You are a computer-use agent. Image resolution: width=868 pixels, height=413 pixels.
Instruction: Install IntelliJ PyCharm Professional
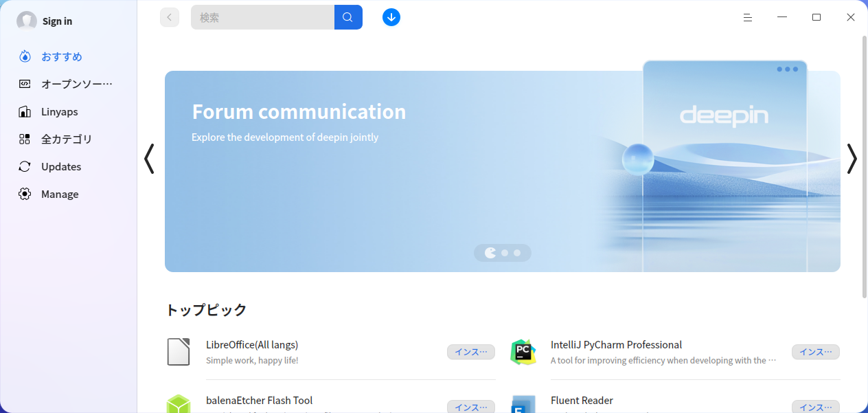[816, 352]
